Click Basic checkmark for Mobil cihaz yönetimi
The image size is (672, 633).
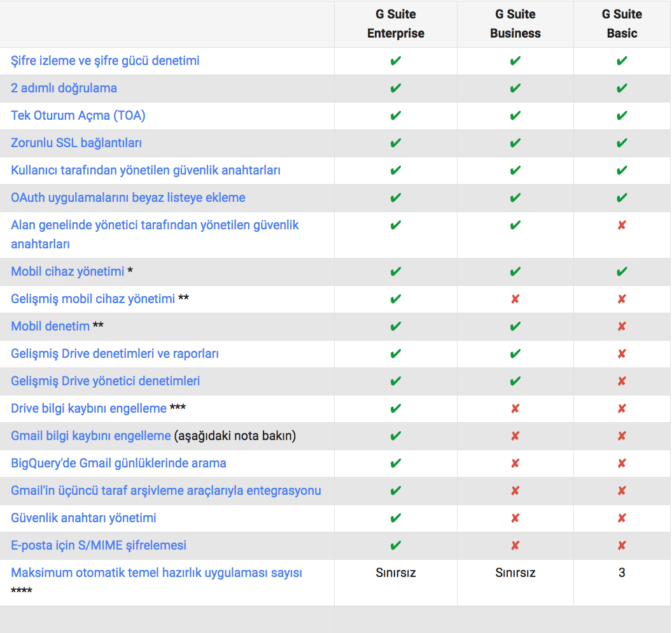pyautogui.click(x=622, y=271)
